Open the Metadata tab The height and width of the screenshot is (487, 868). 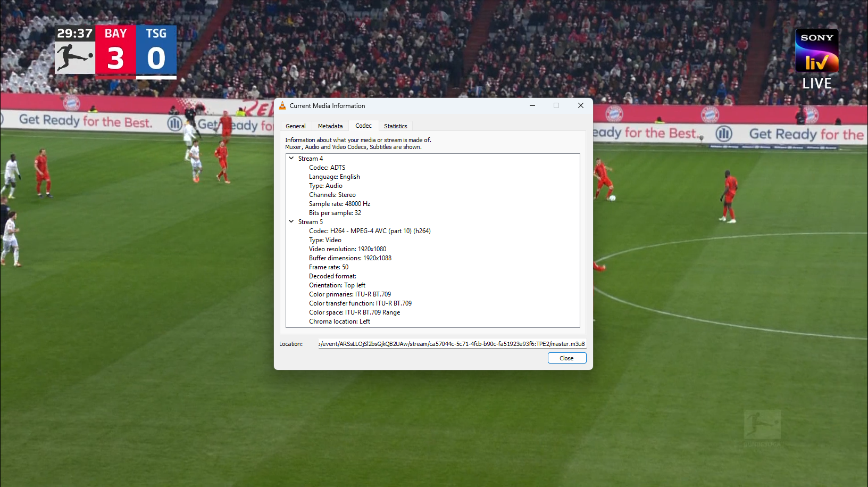[x=330, y=126]
